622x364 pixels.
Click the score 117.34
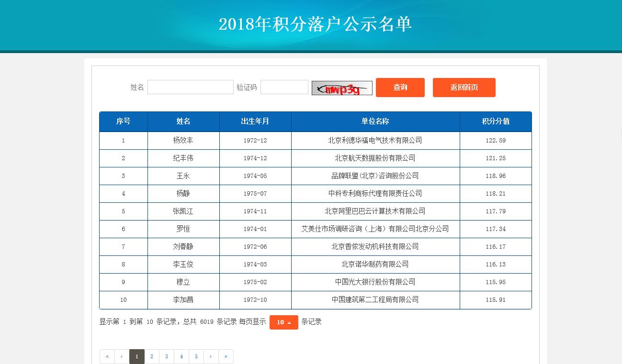tap(496, 229)
